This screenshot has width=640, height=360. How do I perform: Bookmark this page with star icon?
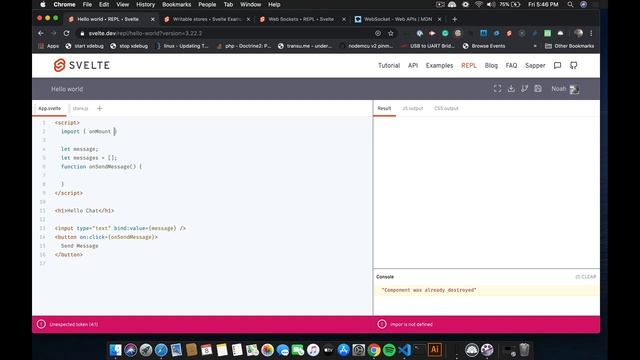[391, 33]
